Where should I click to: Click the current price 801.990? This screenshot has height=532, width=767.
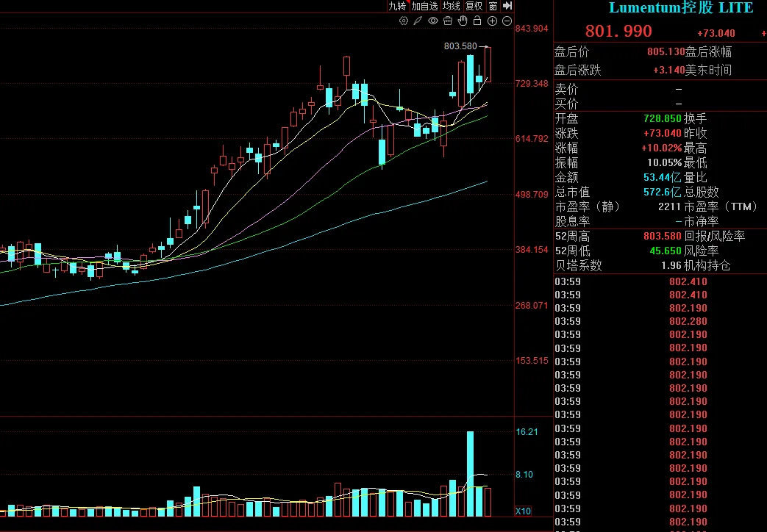coord(618,32)
